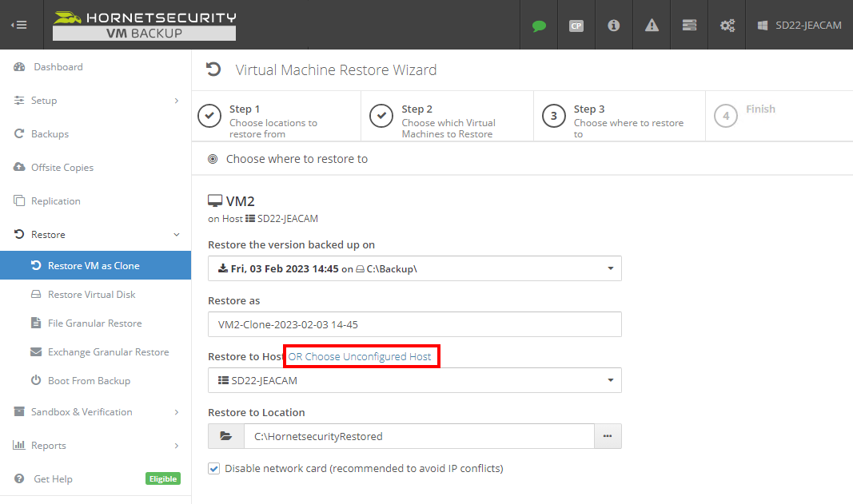Click the OR Choose Unconfigured Host link
The image size is (853, 504).
(x=361, y=356)
